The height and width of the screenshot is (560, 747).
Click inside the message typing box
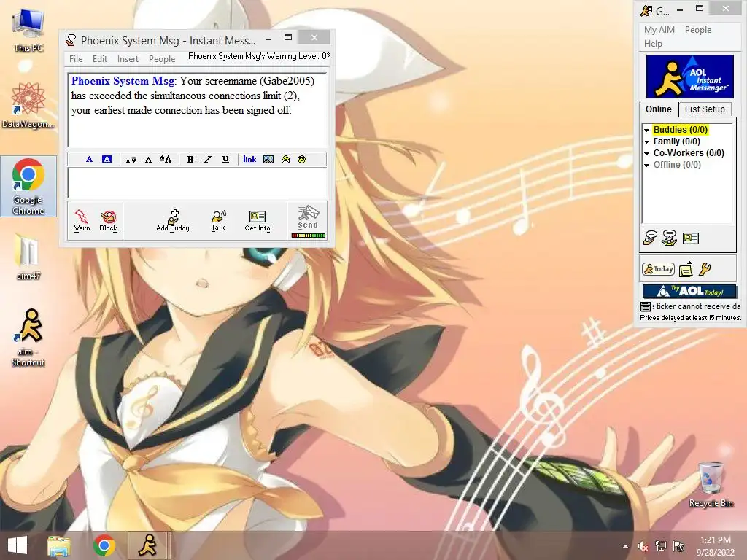[x=197, y=183]
